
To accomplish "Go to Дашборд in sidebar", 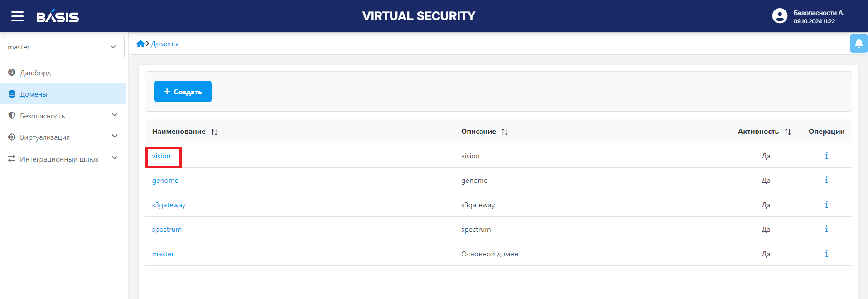I will pos(35,73).
